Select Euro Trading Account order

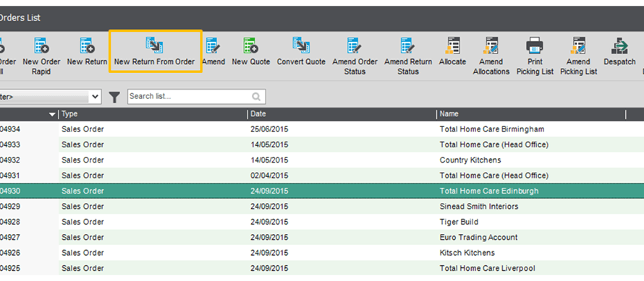pos(322,238)
